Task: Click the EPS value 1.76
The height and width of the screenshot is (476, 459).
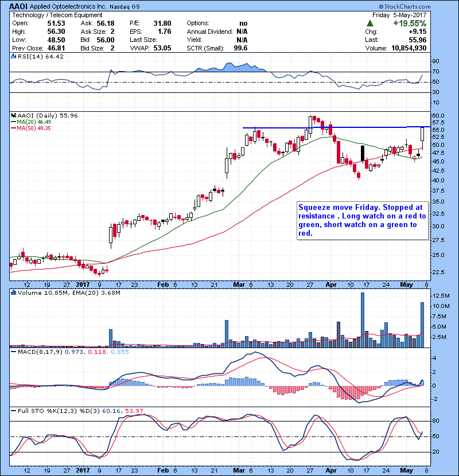Action: 164,32
